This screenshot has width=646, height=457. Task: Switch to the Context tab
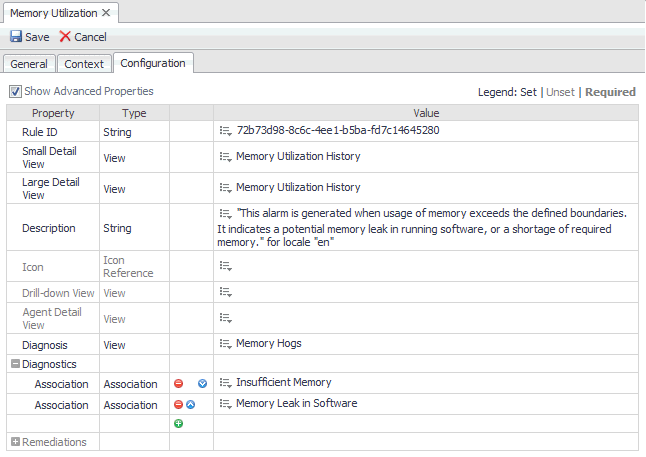(x=84, y=64)
